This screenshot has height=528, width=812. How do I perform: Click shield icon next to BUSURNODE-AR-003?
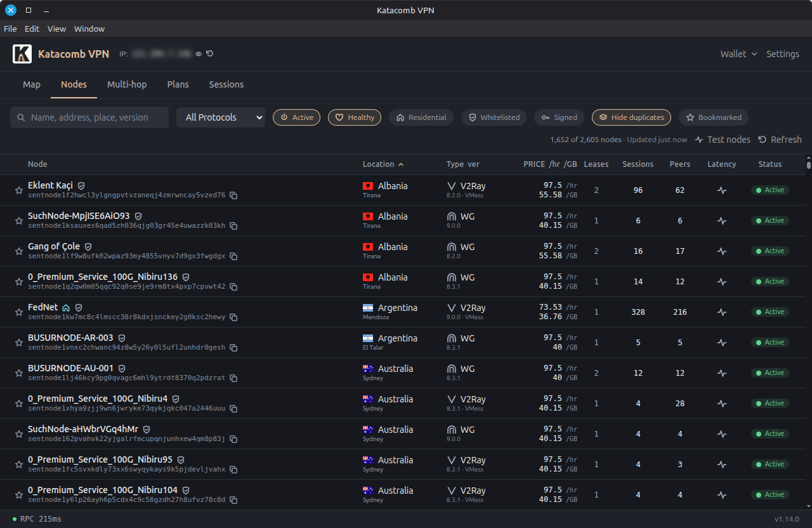(122, 338)
